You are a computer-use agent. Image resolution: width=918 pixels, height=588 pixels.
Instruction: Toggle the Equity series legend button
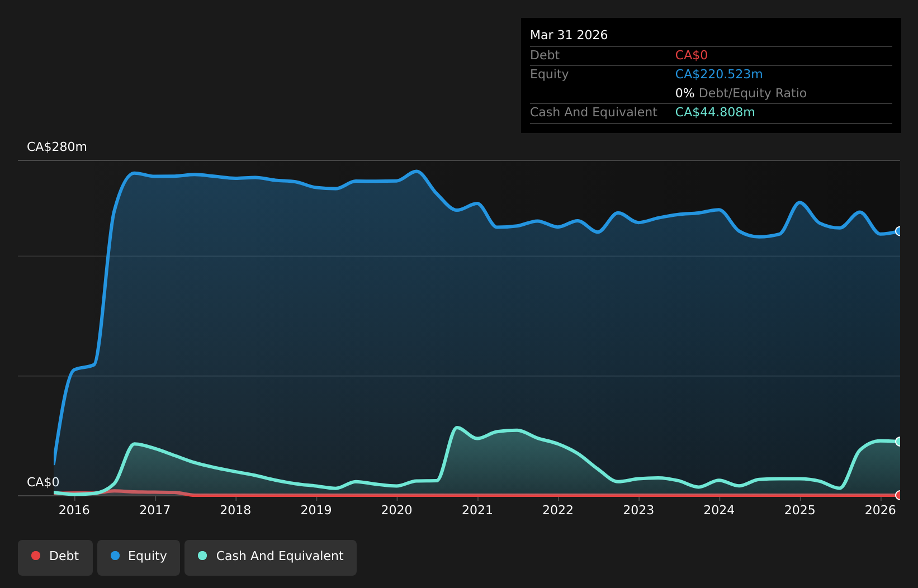(139, 557)
